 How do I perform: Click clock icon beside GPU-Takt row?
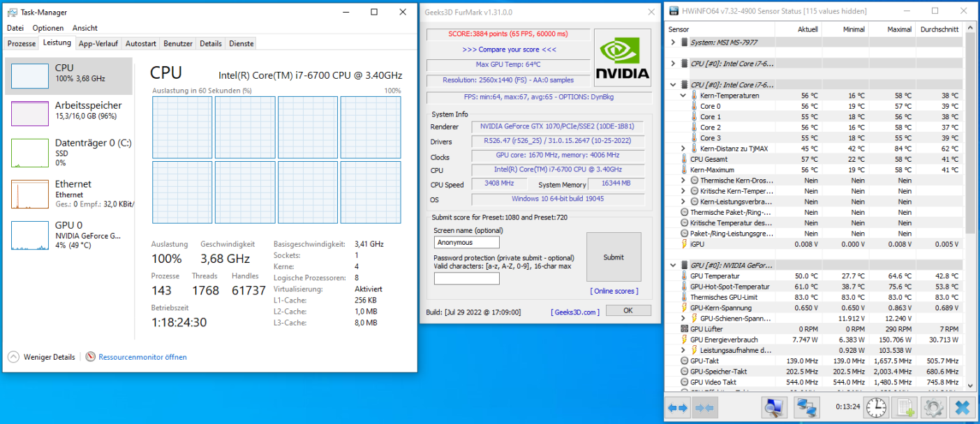pos(685,361)
